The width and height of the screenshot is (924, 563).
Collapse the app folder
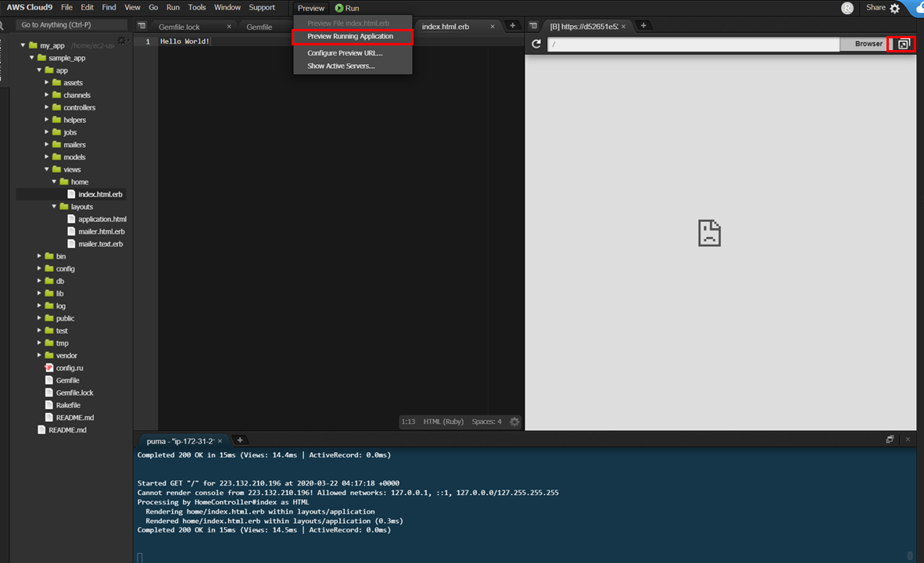[x=40, y=70]
